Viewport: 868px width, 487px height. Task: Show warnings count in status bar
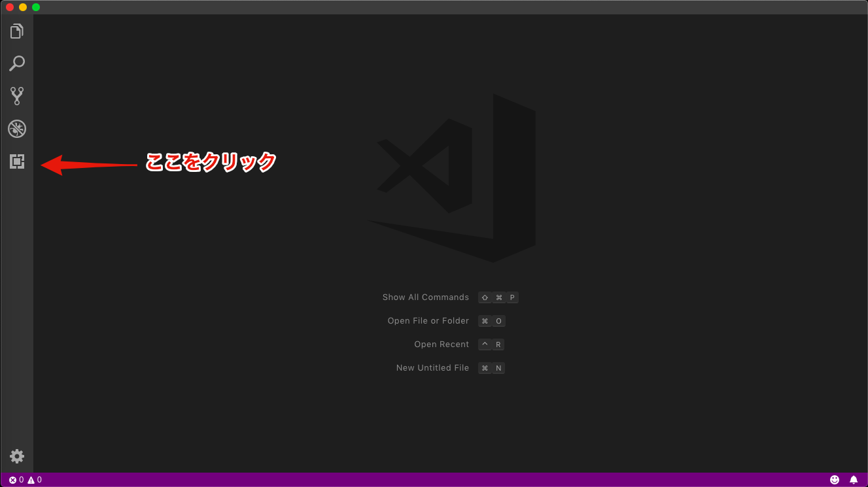coord(35,480)
